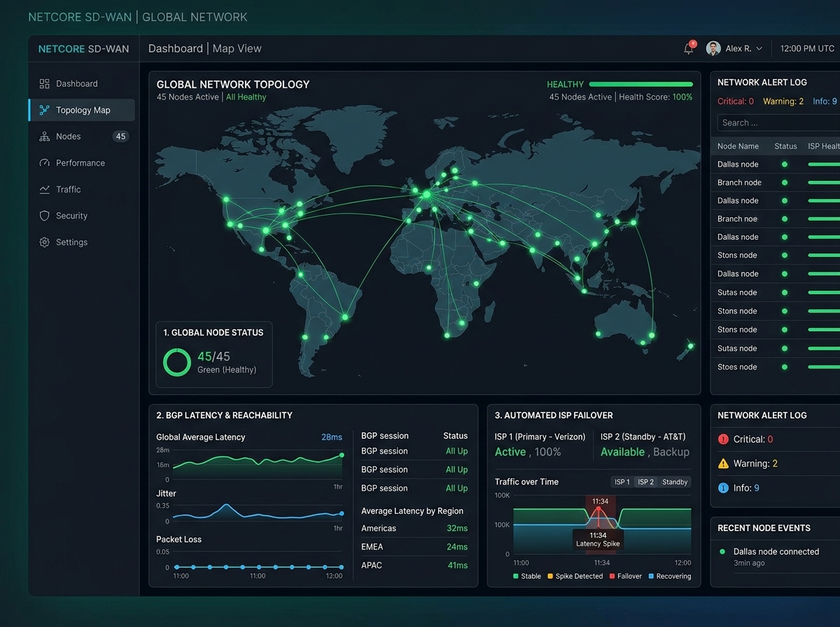Click the 12:00 PM UTC clock
Image resolution: width=840 pixels, height=627 pixels.
(x=807, y=49)
